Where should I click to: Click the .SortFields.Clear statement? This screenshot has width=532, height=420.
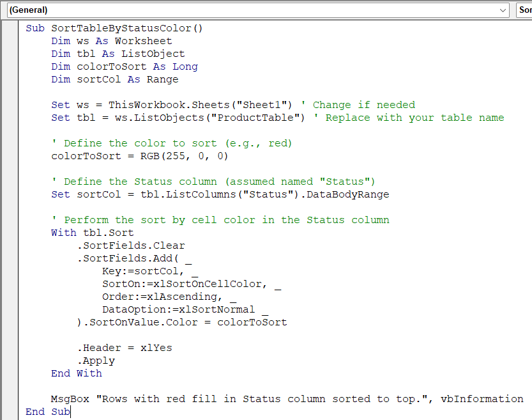pos(131,245)
